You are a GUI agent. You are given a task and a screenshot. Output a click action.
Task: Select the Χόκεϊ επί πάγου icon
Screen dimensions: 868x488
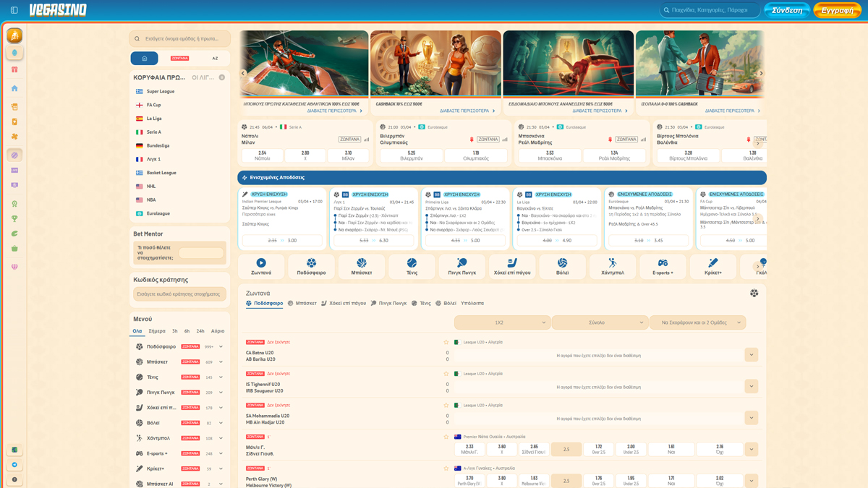coord(512,266)
